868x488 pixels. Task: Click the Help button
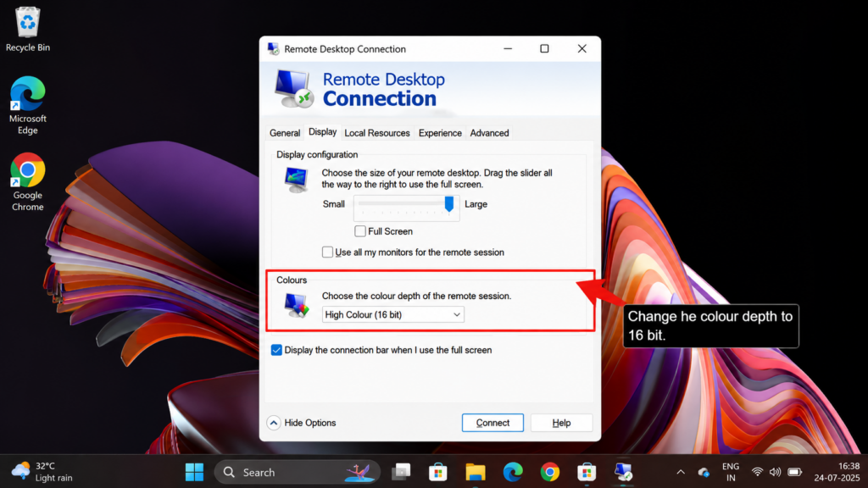point(561,423)
